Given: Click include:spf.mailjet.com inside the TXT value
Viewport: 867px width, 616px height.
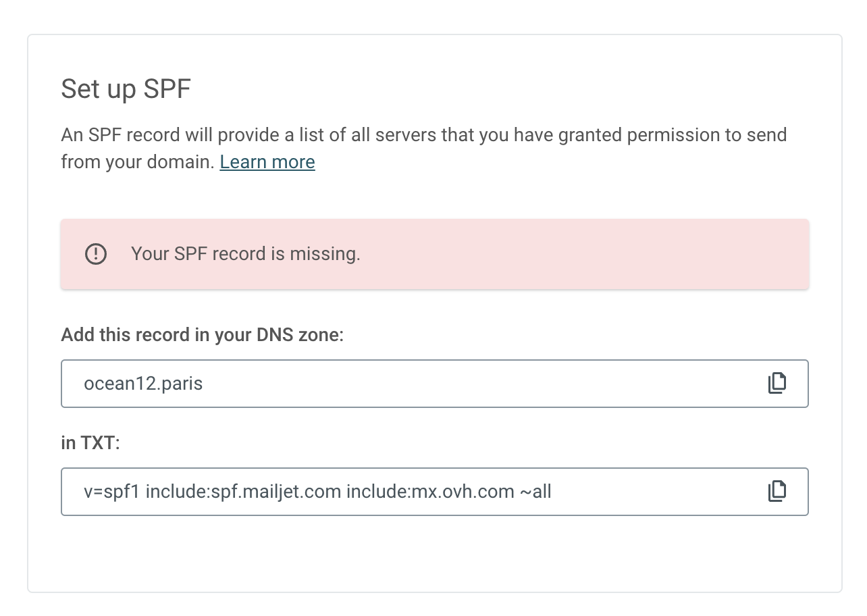Looking at the screenshot, I should click(x=243, y=492).
